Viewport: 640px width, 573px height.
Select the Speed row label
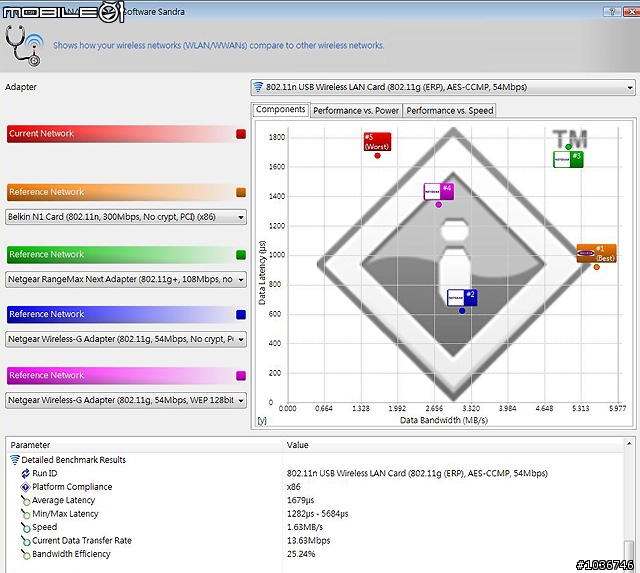pyautogui.click(x=44, y=527)
